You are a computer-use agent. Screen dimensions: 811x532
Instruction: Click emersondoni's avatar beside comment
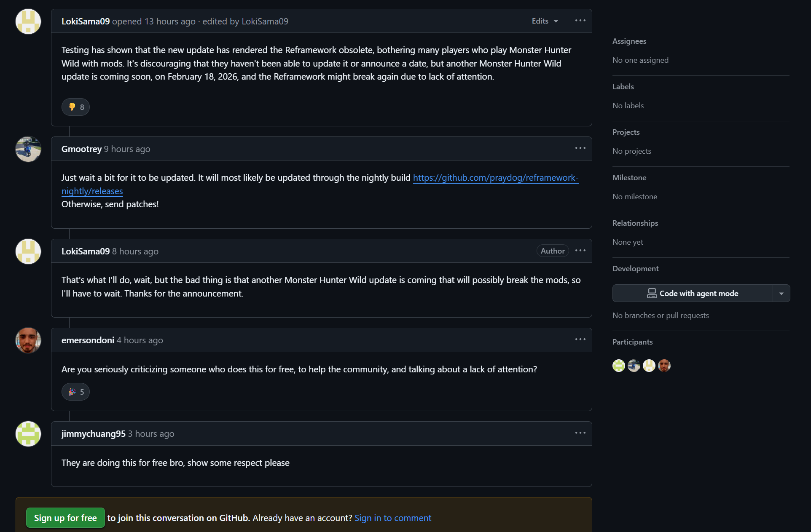point(28,340)
